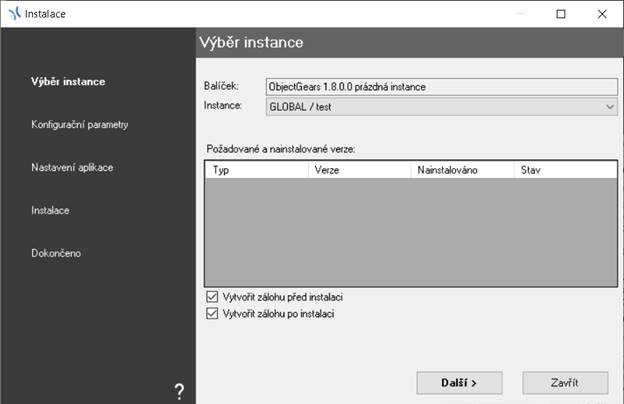Toggle 'Vytvořit zálohu před instalací' checkbox
624x404 pixels.
point(211,298)
